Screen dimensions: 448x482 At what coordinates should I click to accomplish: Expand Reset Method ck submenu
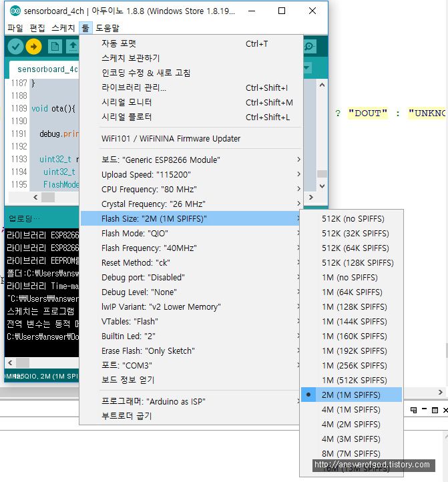(x=191, y=263)
